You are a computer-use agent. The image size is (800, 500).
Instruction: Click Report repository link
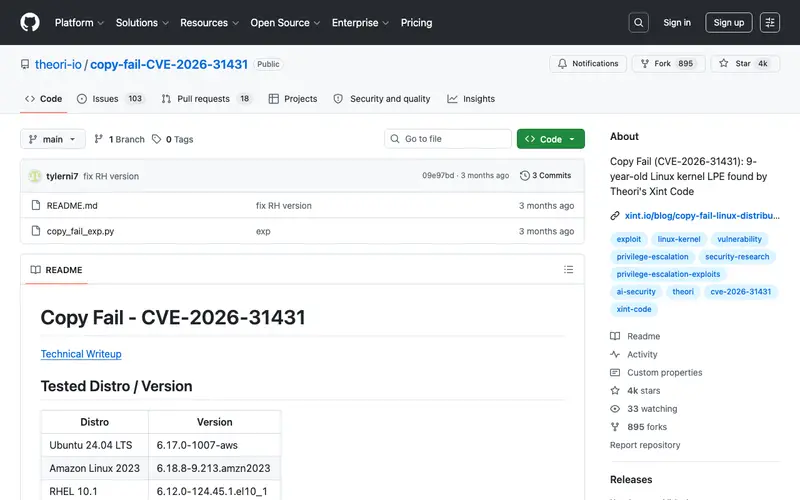tap(645, 445)
